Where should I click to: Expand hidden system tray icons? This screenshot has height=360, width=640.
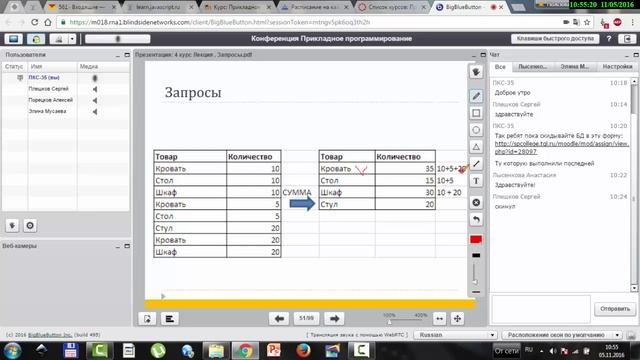(542, 351)
